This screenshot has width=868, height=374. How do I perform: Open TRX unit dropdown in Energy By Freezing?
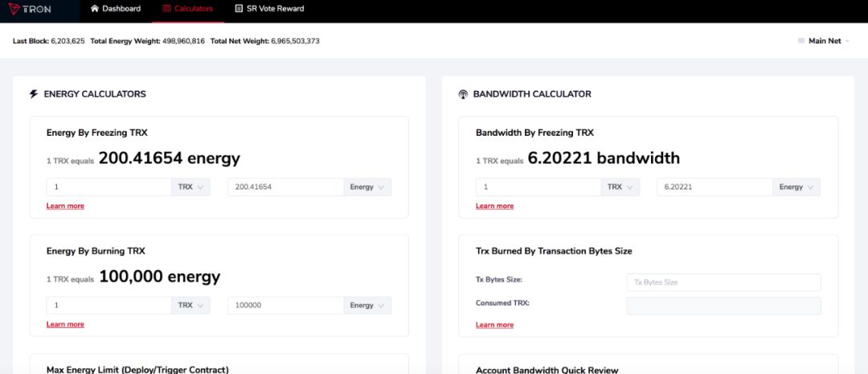pos(190,187)
